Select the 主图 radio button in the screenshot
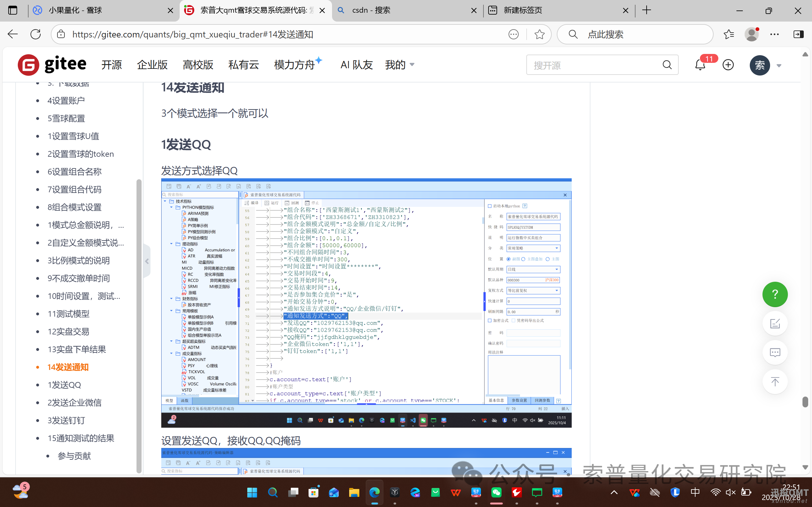The height and width of the screenshot is (507, 812). click(x=547, y=259)
